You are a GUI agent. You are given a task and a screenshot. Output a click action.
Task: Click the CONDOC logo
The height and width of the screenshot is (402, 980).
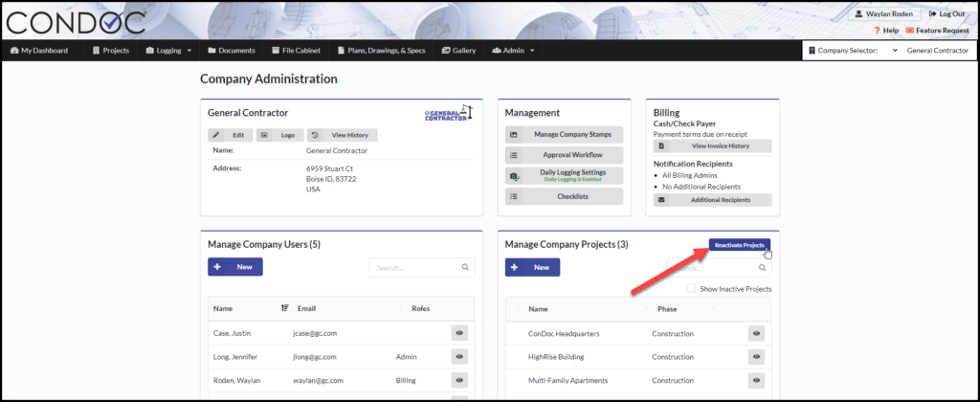(76, 23)
